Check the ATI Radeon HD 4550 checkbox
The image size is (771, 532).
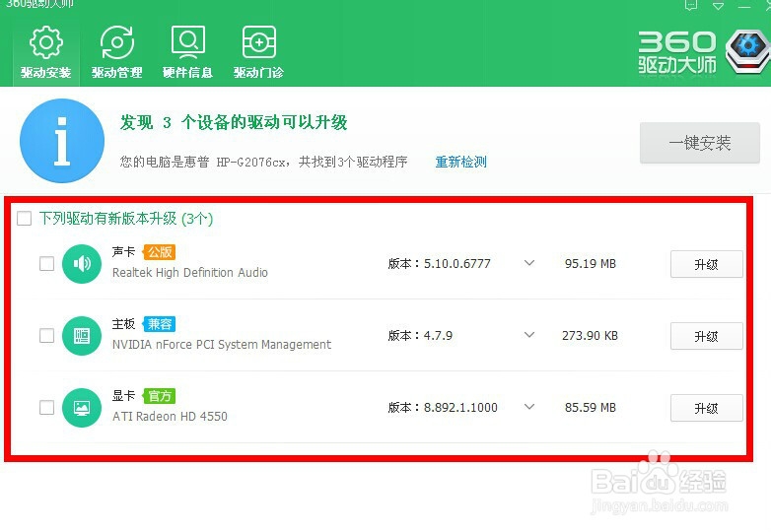pos(46,408)
